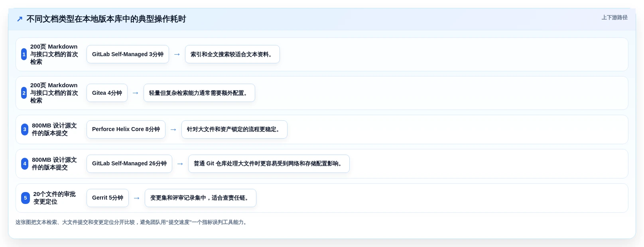Viewport: 644px width, 247px height.
Task: Select the number 2 step badge
Action: [24, 93]
